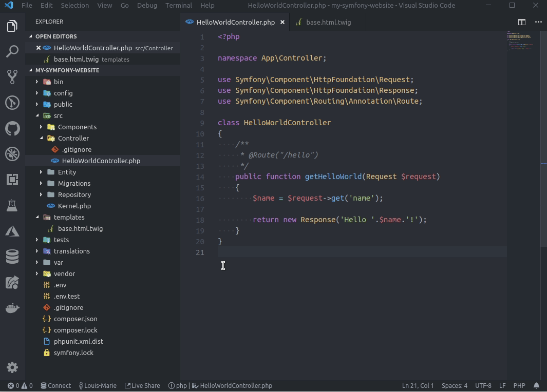This screenshot has width=547, height=392.
Task: Expand the Migrations folder
Action: [41, 183]
